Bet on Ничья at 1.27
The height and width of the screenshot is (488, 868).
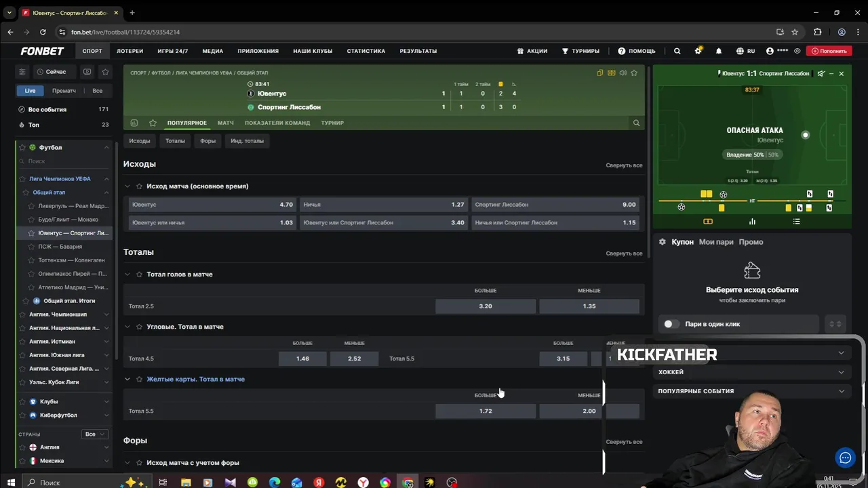[x=384, y=205]
